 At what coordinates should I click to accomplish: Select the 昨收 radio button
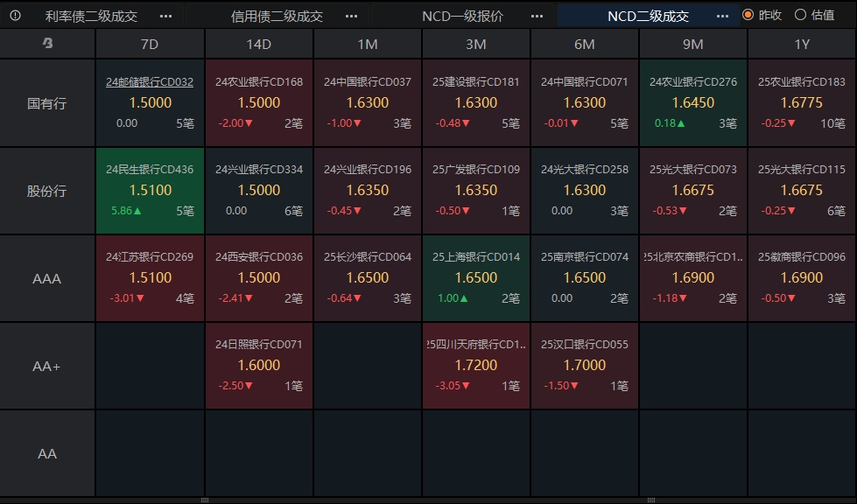(748, 15)
